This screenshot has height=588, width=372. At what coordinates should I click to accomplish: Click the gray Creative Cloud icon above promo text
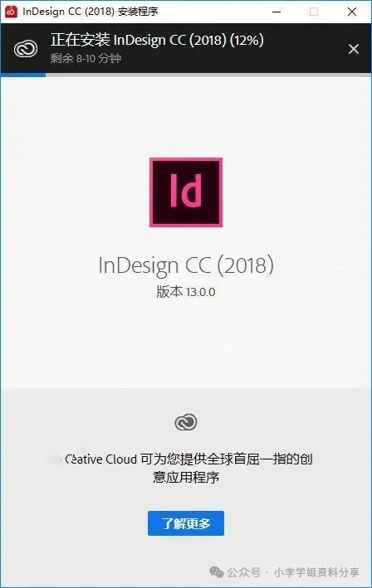point(186,422)
